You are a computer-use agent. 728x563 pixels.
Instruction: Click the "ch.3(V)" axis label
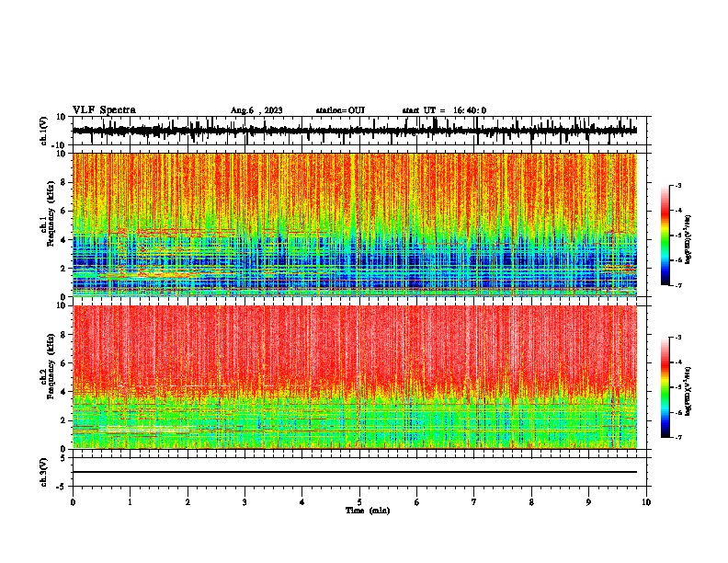[x=44, y=472]
